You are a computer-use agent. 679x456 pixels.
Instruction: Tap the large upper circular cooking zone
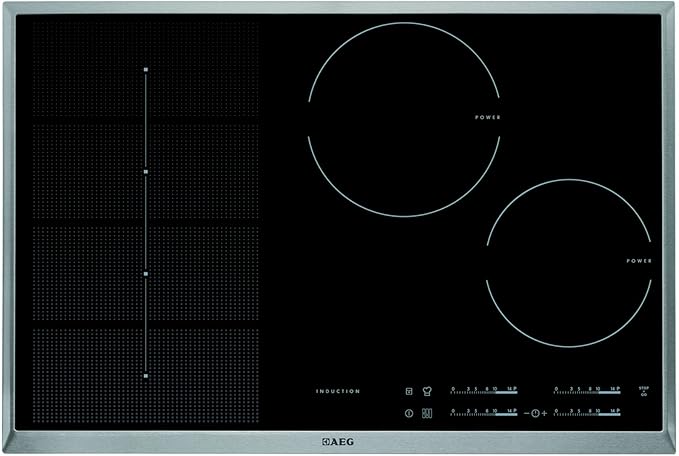click(403, 119)
